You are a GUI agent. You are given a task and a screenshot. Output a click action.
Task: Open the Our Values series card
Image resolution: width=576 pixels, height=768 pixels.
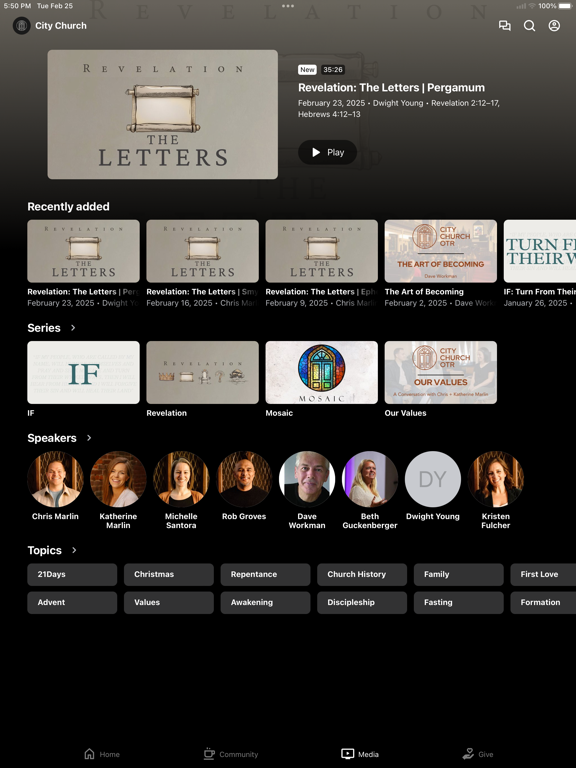pyautogui.click(x=440, y=372)
